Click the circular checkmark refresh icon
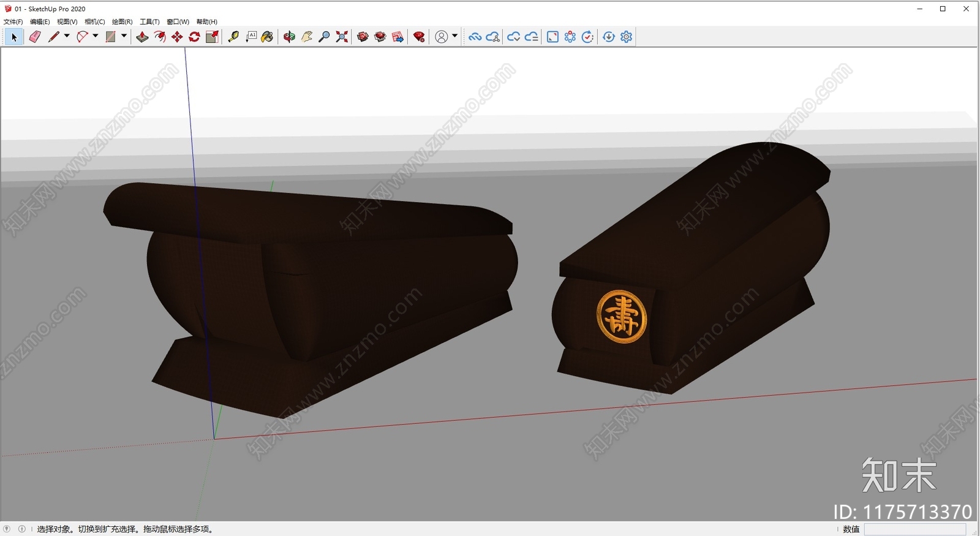 (587, 37)
